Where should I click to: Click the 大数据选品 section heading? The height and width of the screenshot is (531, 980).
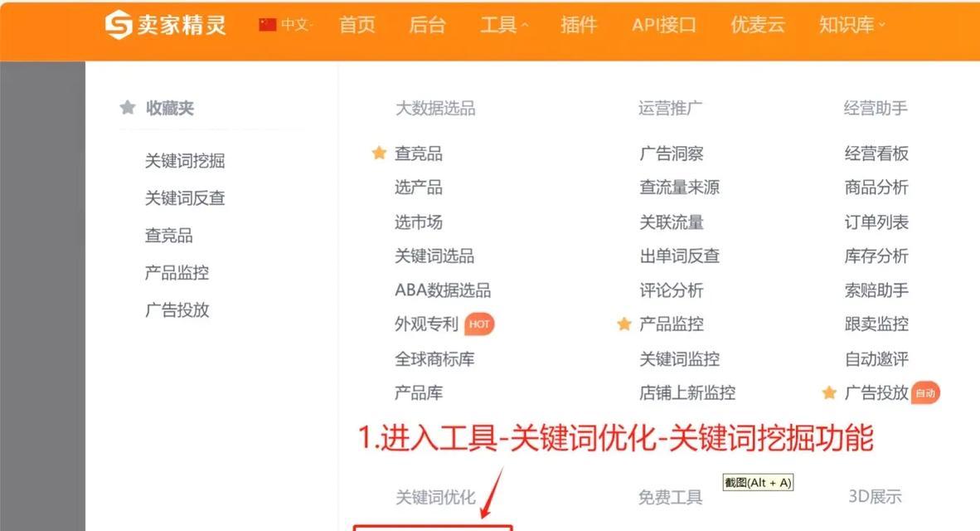click(435, 108)
